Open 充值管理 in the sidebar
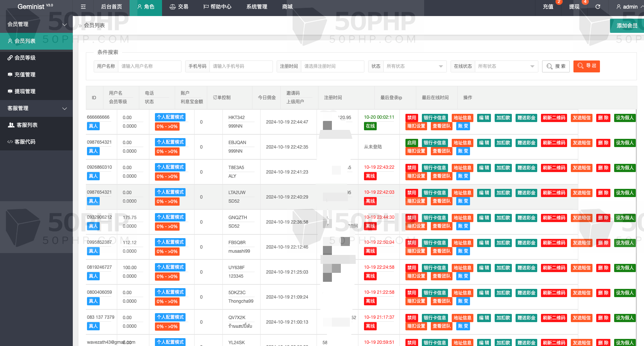The width and height of the screenshot is (644, 346). coord(25,75)
